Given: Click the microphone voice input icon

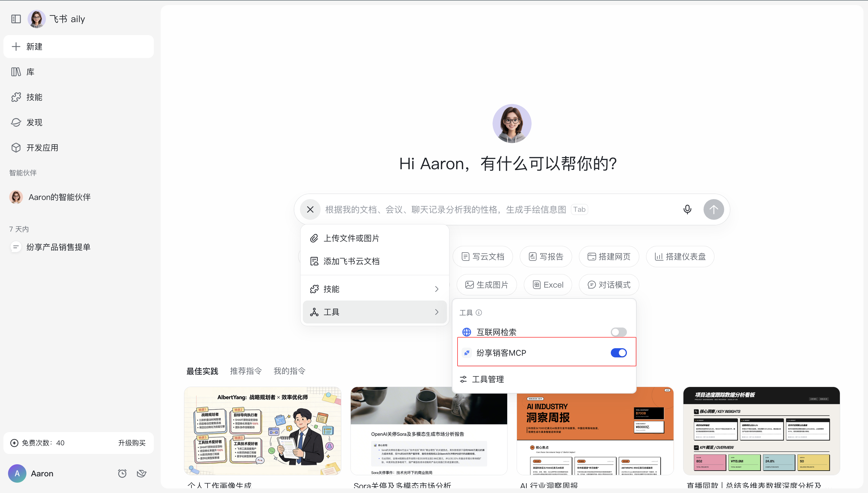Looking at the screenshot, I should 687,209.
